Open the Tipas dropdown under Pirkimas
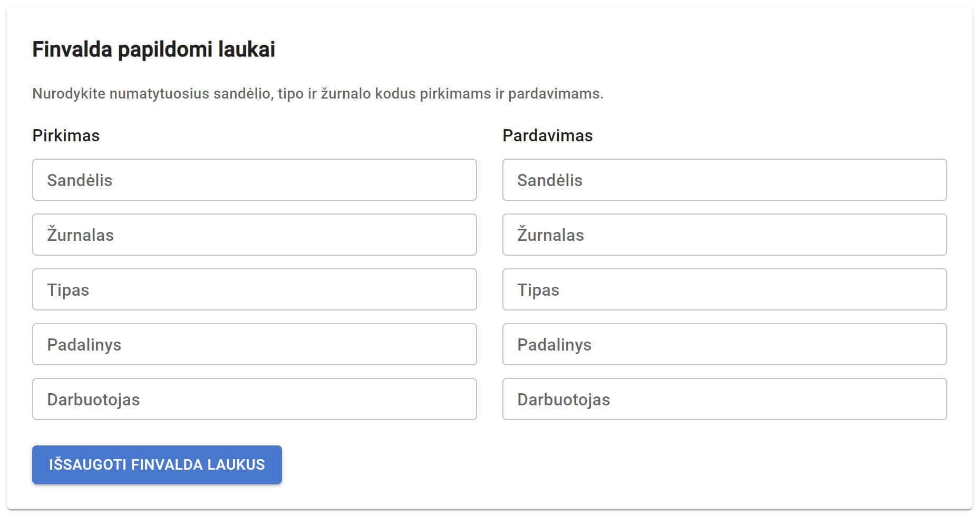980x515 pixels. 255,289
